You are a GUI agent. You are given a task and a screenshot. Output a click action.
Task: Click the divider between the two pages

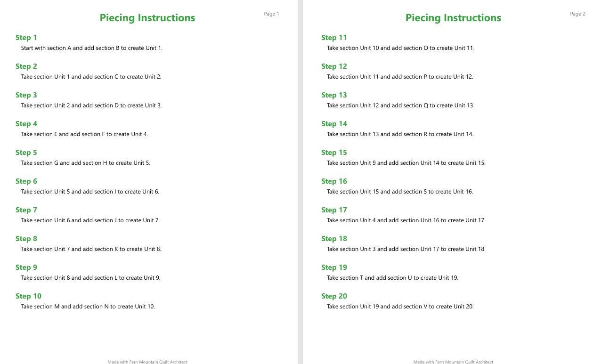[300, 182]
